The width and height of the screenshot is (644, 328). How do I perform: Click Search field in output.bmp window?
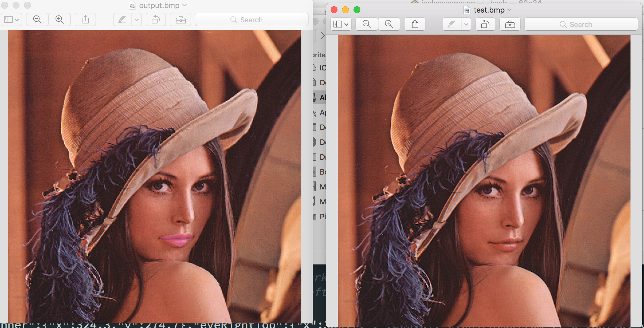(x=252, y=19)
